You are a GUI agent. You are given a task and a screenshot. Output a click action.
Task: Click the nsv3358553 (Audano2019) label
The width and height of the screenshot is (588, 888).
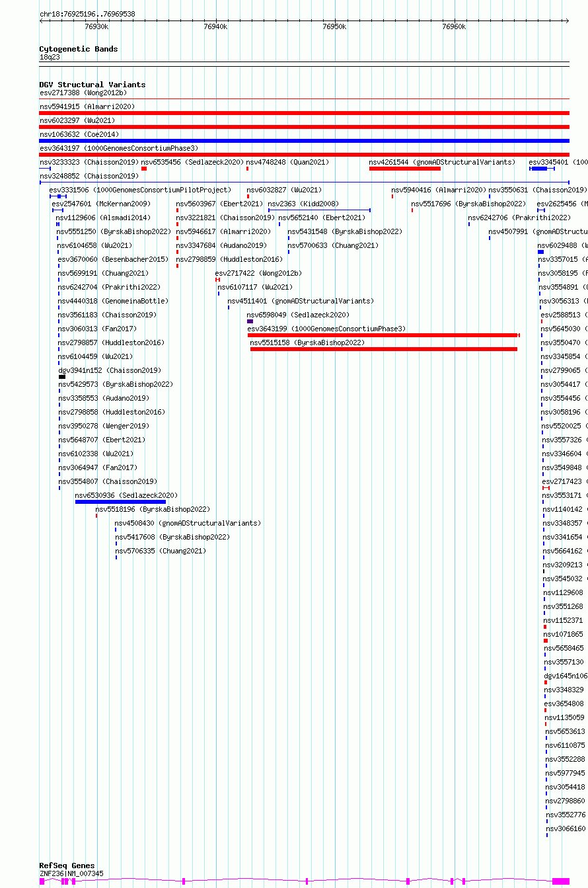104,398
